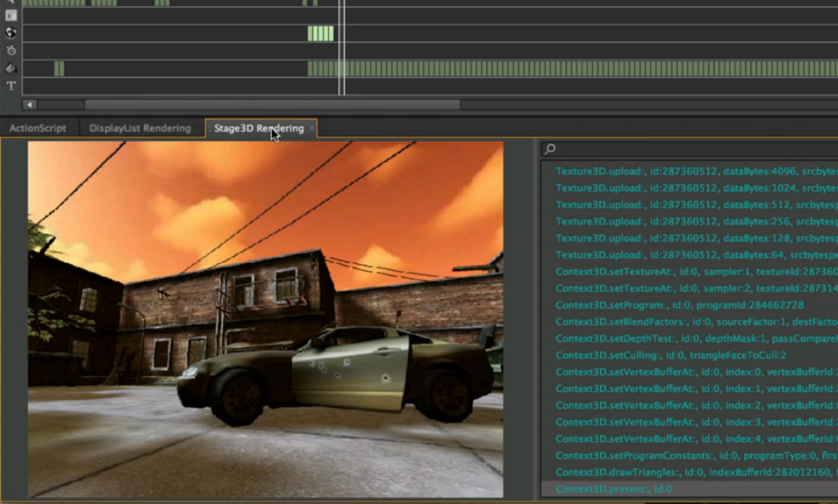Image resolution: width=838 pixels, height=504 pixels.
Task: Click the horizontal timeline scrollbar thumb
Action: pyautogui.click(x=272, y=105)
